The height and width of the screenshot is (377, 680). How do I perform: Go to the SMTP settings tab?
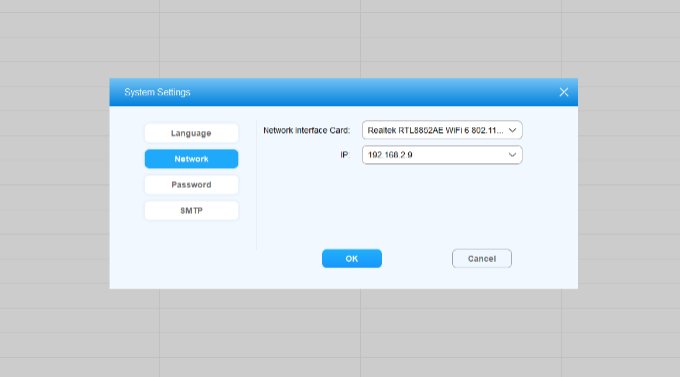191,210
